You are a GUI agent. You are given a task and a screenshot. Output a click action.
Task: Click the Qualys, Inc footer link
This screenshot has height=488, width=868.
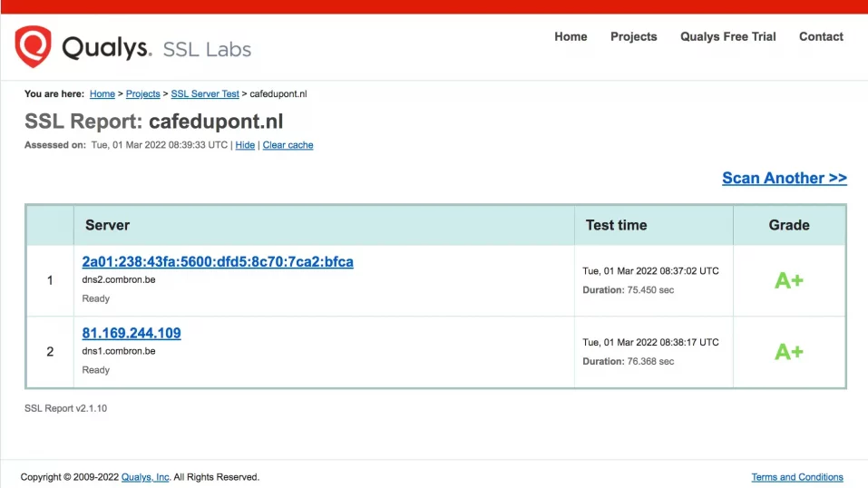tap(145, 477)
